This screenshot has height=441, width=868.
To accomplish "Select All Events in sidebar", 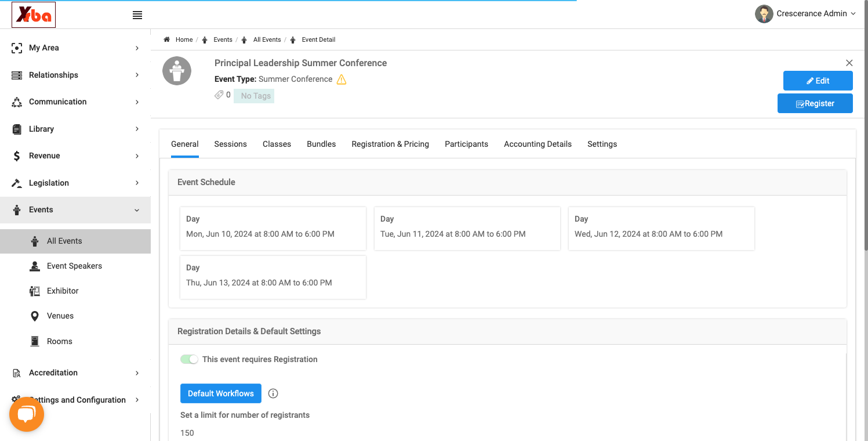I will 75,241.
